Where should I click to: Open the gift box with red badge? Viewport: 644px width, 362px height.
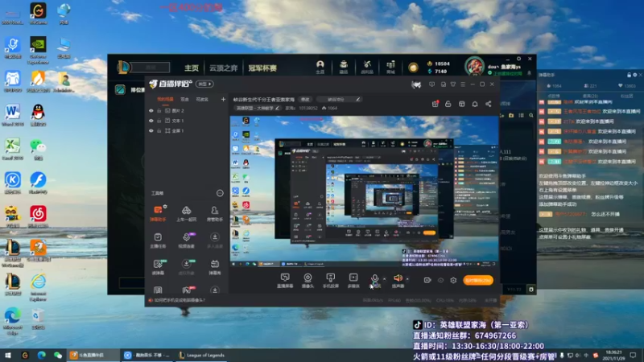(x=435, y=104)
